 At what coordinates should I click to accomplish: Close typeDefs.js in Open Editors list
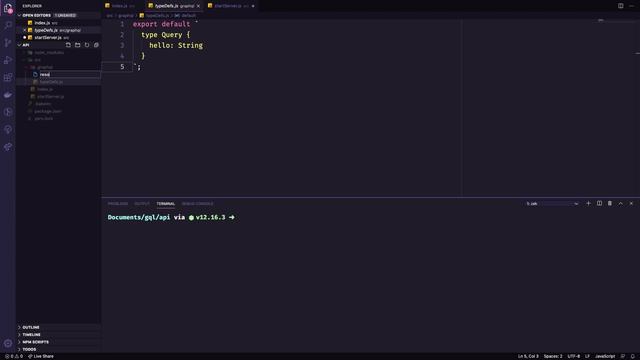24,30
